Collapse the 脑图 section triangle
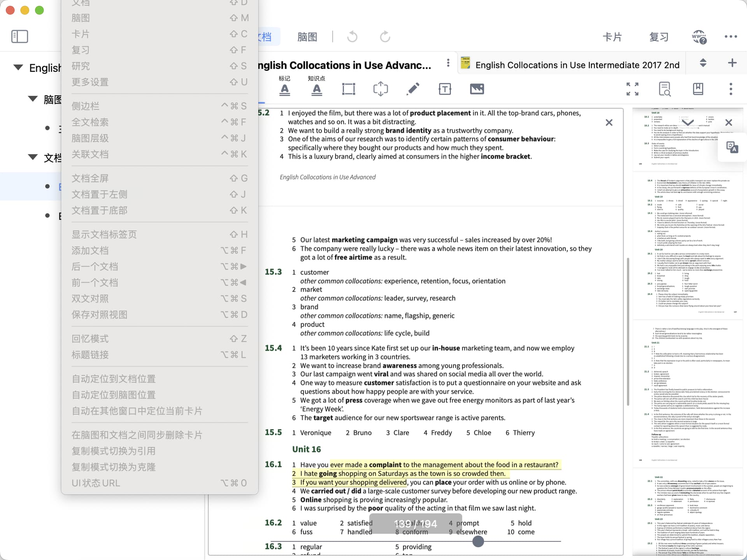Viewport: 747px width, 560px height. (33, 99)
